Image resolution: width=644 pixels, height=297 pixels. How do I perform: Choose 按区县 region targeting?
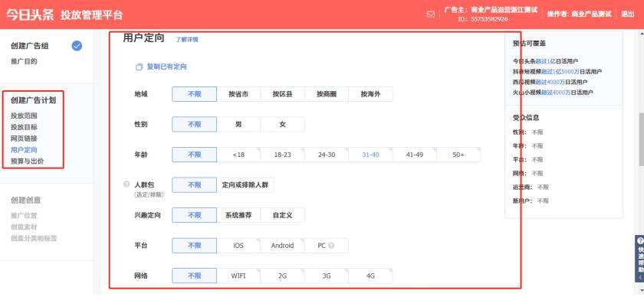point(283,94)
